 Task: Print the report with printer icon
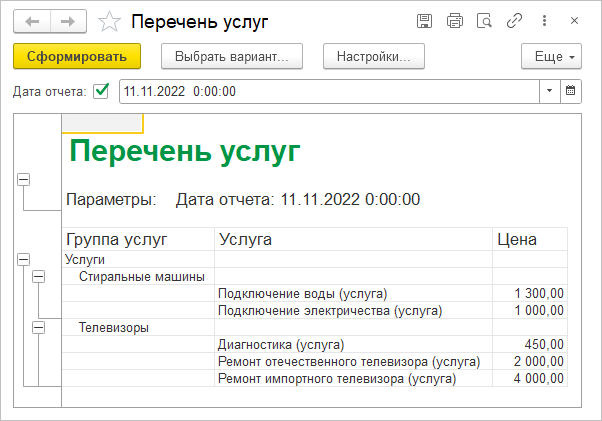click(455, 21)
